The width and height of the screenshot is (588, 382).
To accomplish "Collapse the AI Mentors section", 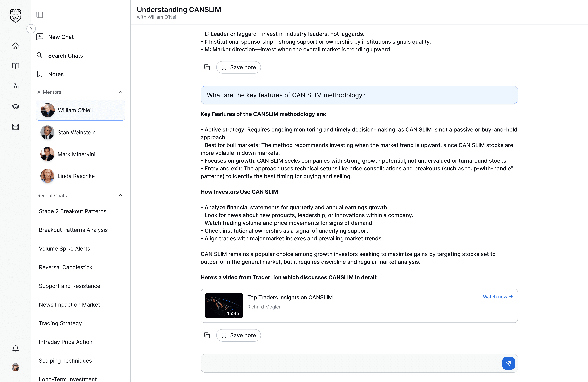I will pyautogui.click(x=121, y=92).
